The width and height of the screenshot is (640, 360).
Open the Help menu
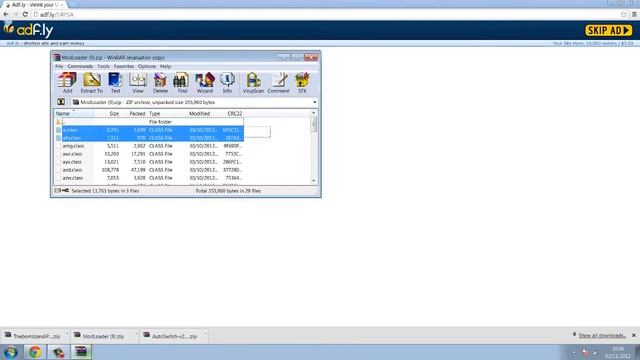tap(165, 66)
